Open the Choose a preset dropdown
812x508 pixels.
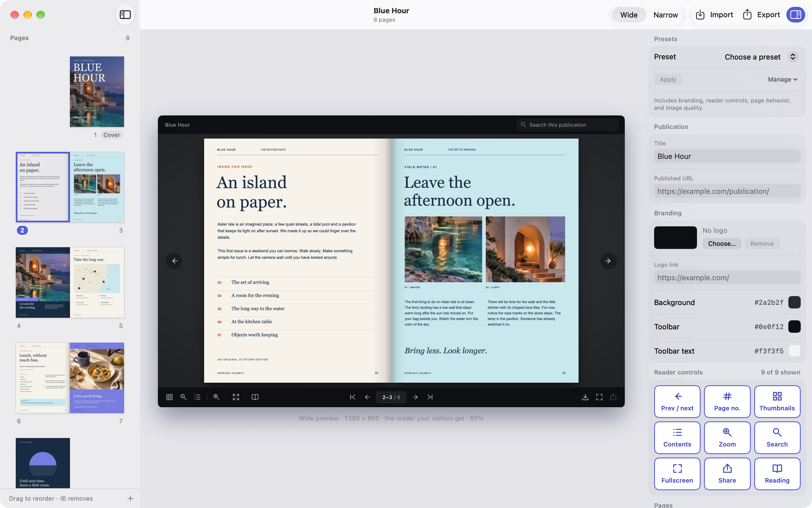[x=761, y=57]
